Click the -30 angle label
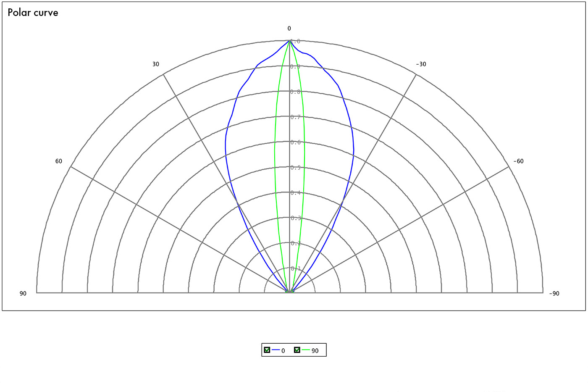The height and width of the screenshot is (392, 588). 421,64
